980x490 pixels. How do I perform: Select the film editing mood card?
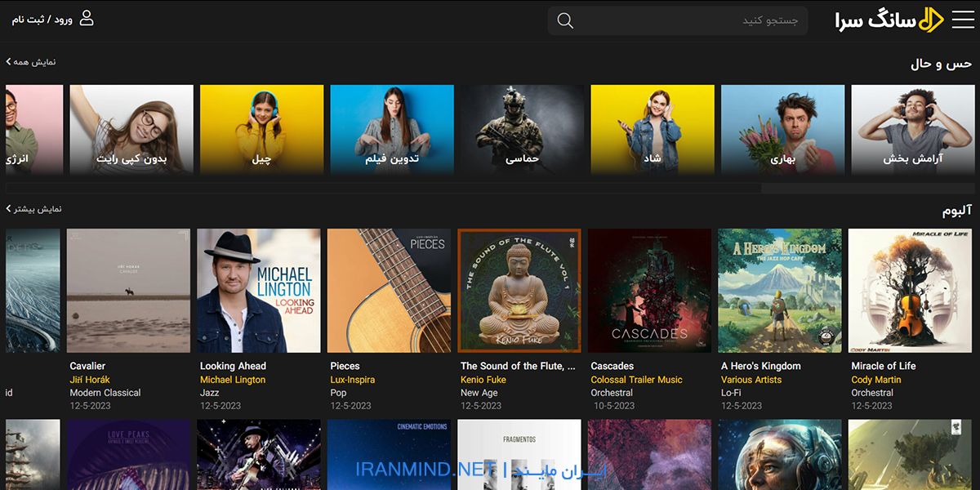coord(392,129)
